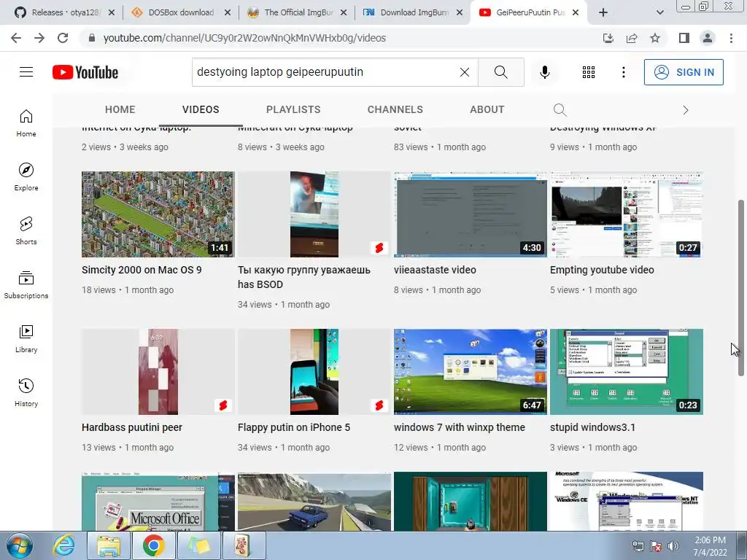Close the DOSBox download tab

[x=228, y=13]
